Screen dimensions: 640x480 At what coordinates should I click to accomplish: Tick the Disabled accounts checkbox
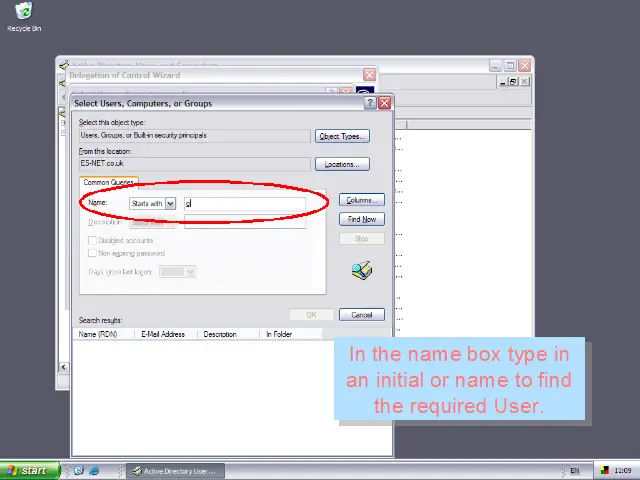pyautogui.click(x=93, y=241)
